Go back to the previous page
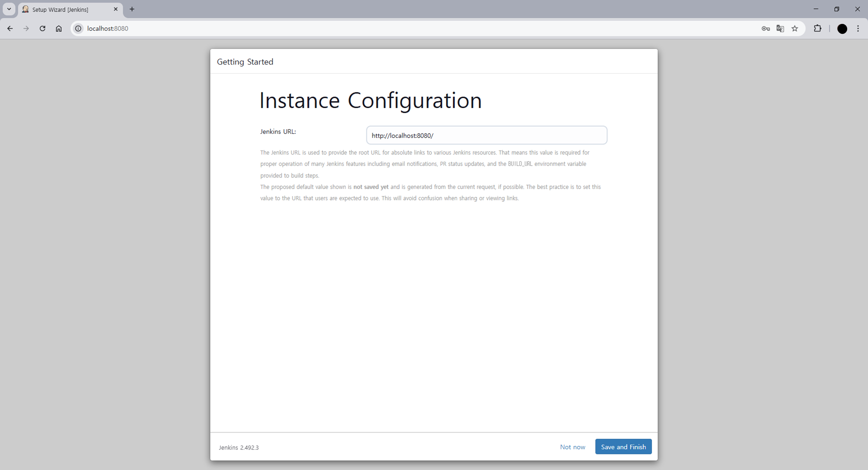868x470 pixels. [x=10, y=29]
